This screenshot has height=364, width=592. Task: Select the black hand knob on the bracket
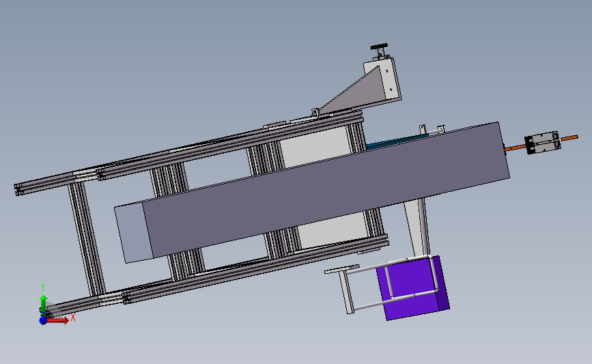coord(380,48)
